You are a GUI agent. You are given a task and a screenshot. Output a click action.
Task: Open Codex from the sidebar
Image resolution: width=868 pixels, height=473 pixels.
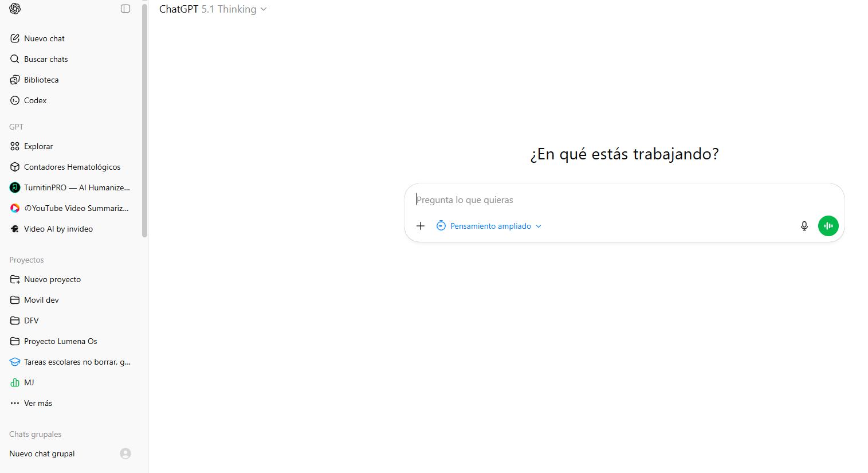pyautogui.click(x=35, y=100)
